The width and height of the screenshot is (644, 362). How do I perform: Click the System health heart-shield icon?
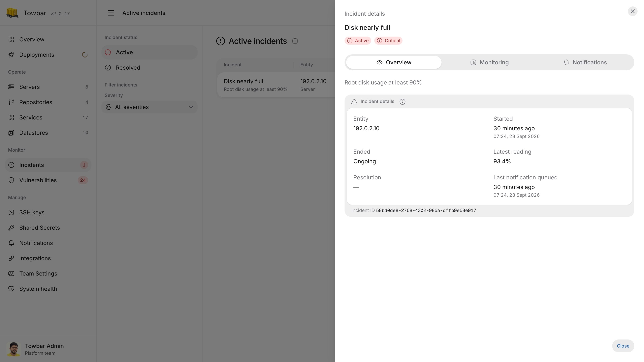coord(11,289)
